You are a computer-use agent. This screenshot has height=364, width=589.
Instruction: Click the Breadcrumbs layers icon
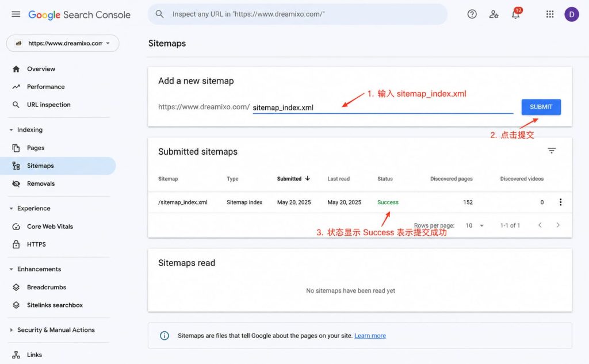pyautogui.click(x=16, y=288)
